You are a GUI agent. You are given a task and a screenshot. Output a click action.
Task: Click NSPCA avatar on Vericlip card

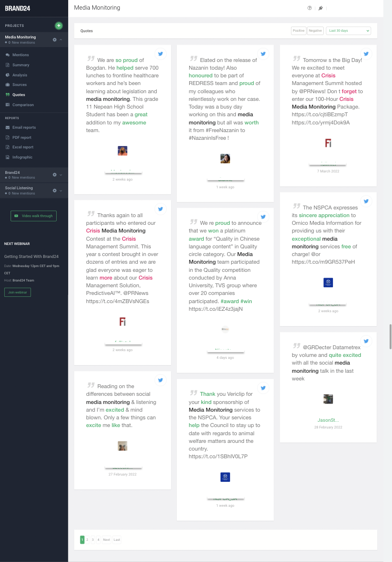click(225, 477)
